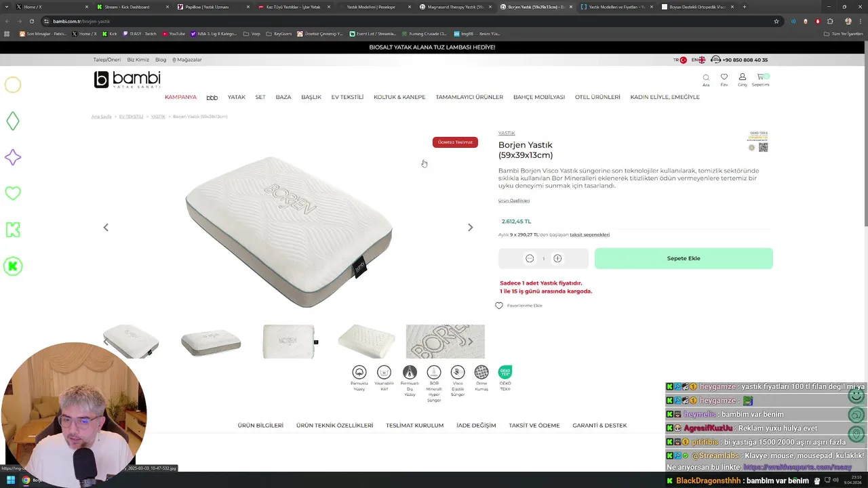
Task: Open the Ürün Özellikleri link
Action: tap(514, 201)
